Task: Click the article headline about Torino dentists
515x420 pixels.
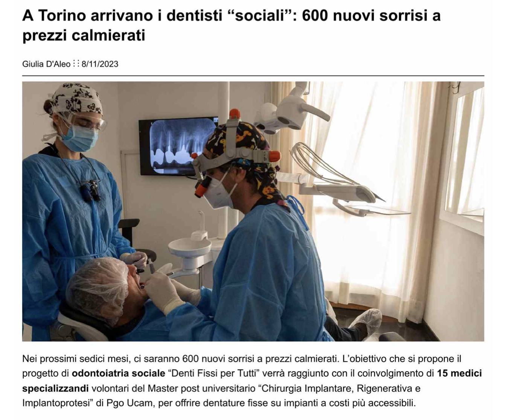Action: [231, 26]
